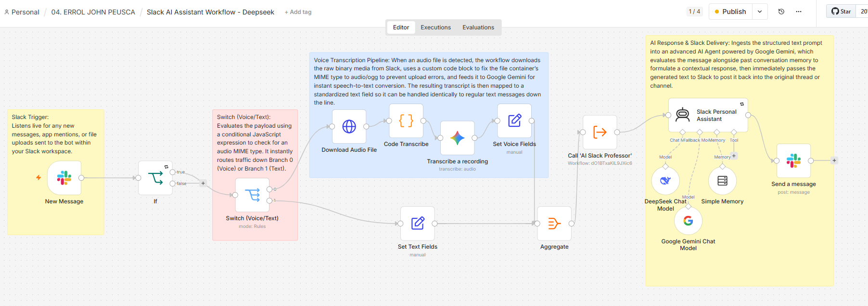The image size is (868, 306).
Task: Select the Aggregate node
Action: pyautogui.click(x=554, y=224)
